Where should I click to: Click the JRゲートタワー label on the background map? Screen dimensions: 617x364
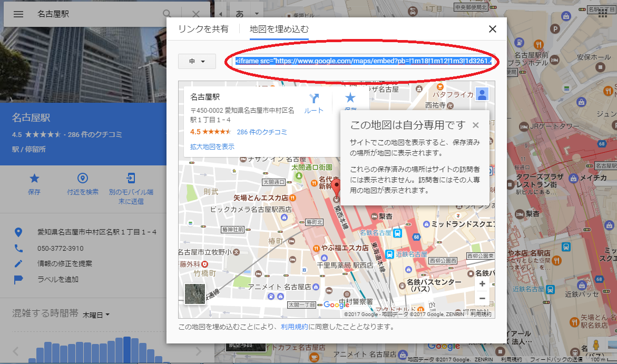coord(554,127)
